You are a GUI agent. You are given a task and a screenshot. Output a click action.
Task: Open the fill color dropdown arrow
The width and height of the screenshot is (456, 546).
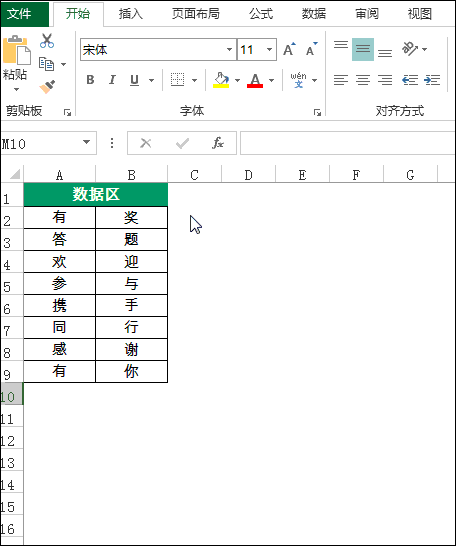(237, 80)
